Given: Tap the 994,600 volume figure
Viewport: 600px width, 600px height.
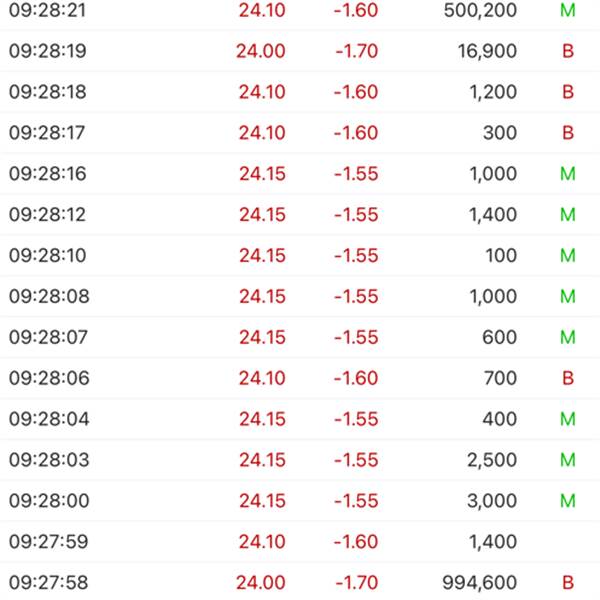Looking at the screenshot, I should coord(480,583).
